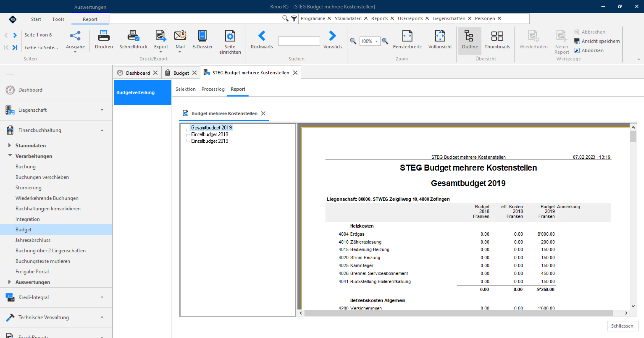Collapse the Verarbeitungen tree node
This screenshot has width=644, height=338.
click(10, 155)
